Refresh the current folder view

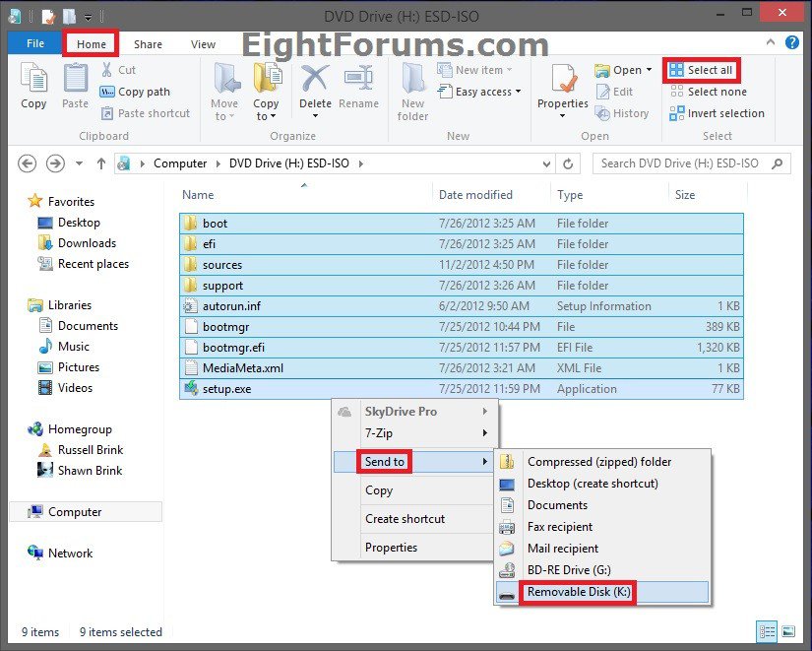click(568, 163)
